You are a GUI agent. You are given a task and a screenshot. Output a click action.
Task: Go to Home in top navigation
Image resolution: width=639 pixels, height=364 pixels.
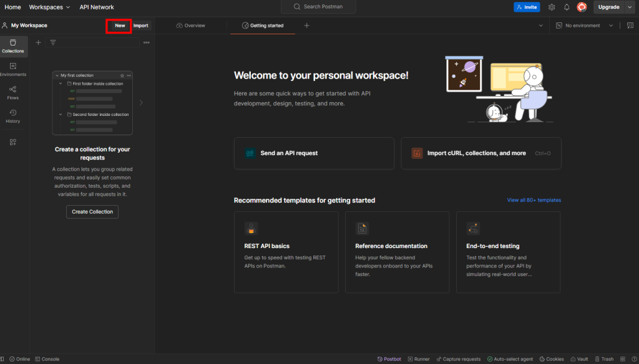tap(12, 7)
